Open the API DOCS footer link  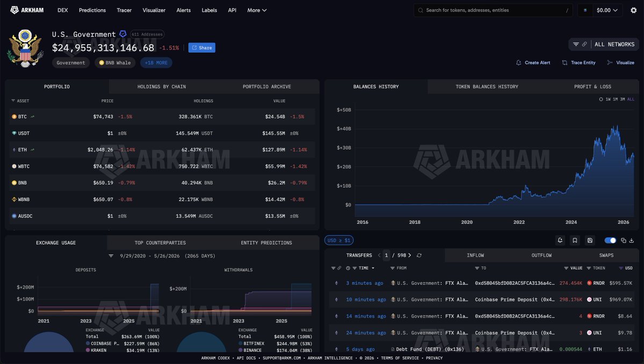click(246, 358)
